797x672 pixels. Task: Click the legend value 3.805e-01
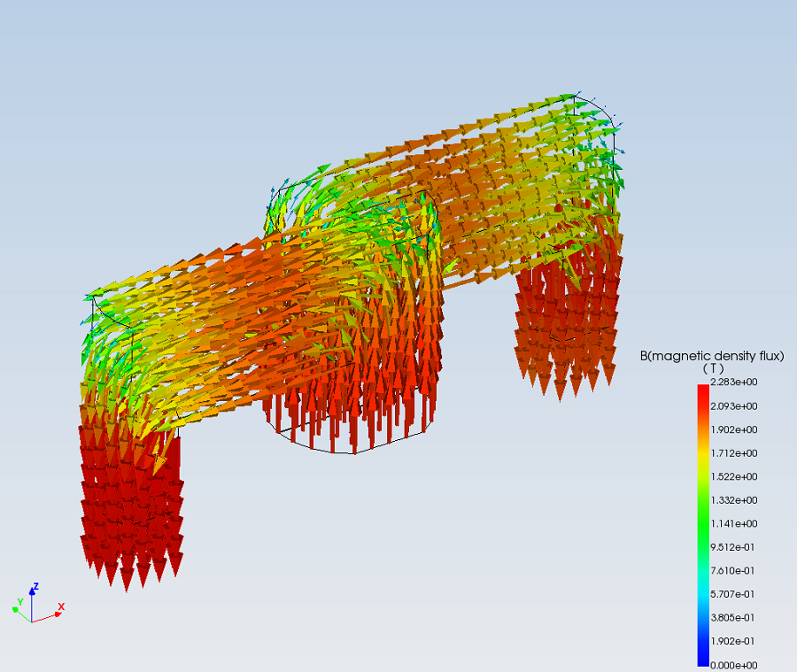point(732,618)
